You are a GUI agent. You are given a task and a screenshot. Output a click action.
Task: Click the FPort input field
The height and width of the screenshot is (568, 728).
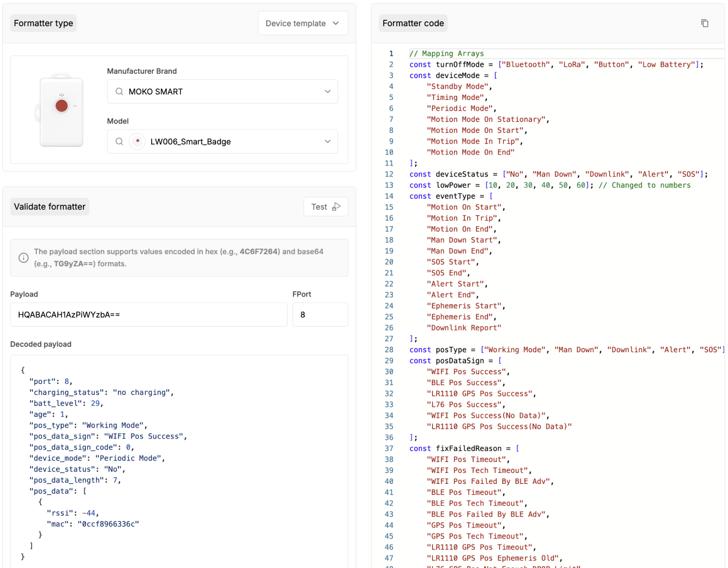[320, 315]
